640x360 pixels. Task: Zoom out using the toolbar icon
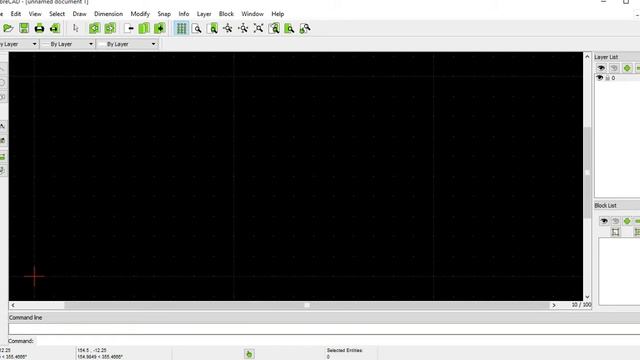(243, 28)
